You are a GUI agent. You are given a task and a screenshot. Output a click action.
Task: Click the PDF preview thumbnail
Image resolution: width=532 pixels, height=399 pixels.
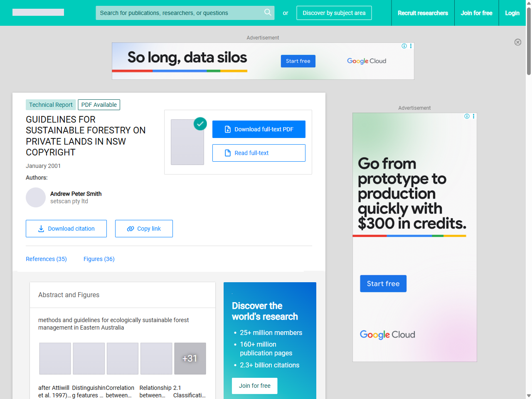187,142
